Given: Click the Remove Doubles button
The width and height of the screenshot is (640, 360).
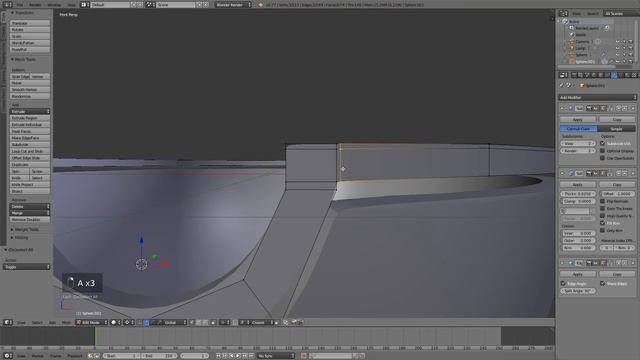Looking at the screenshot, I should [x=30, y=220].
